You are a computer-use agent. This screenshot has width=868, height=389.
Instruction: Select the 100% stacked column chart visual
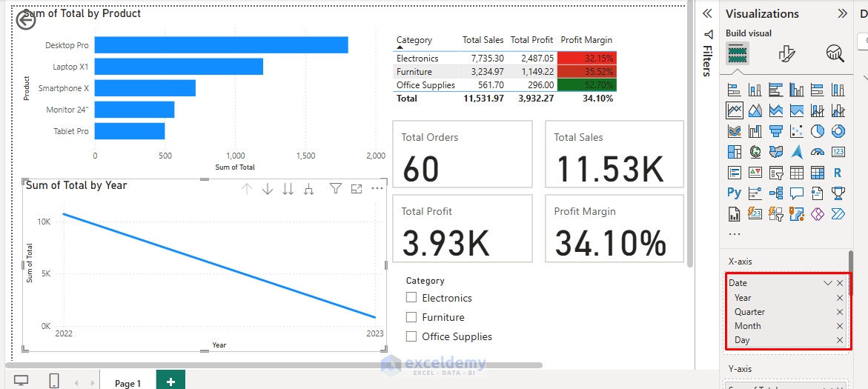pyautogui.click(x=838, y=90)
